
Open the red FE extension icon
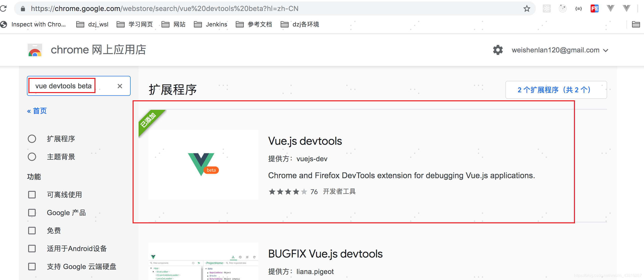click(x=594, y=8)
